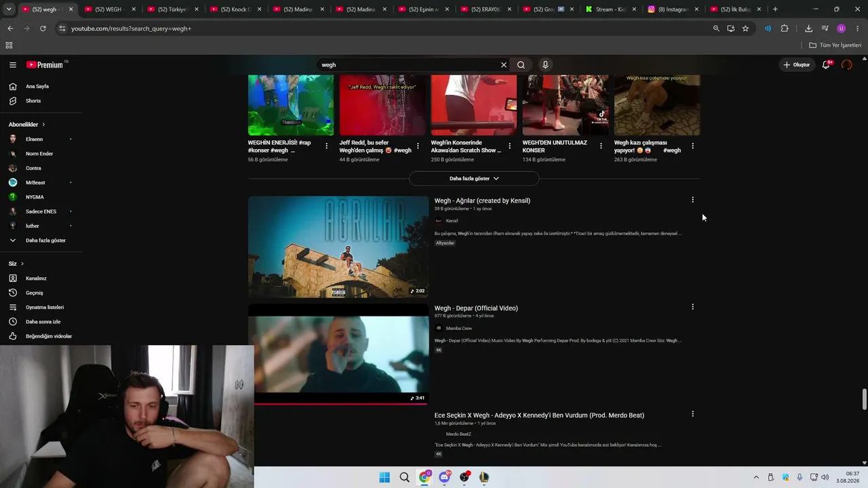Open Windows taskbar search
The image size is (868, 488).
coord(404,477)
